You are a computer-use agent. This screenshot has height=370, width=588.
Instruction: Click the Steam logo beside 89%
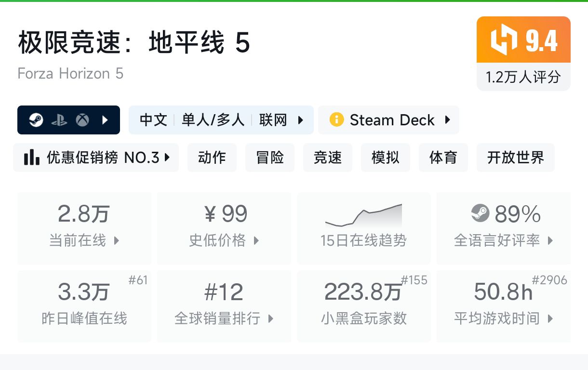(x=480, y=213)
